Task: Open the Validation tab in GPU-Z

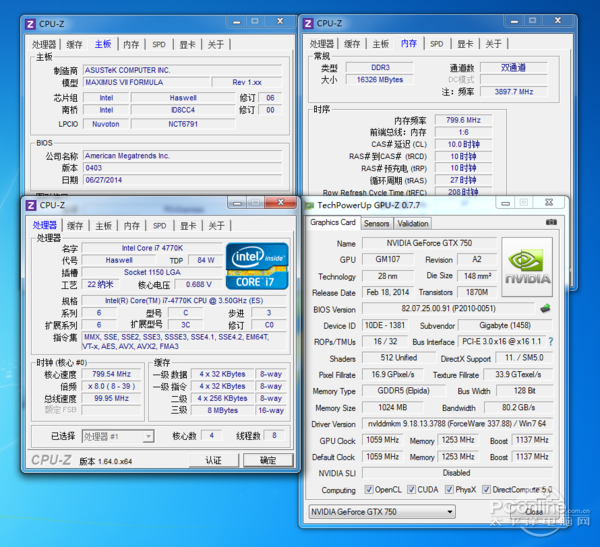Action: click(413, 223)
